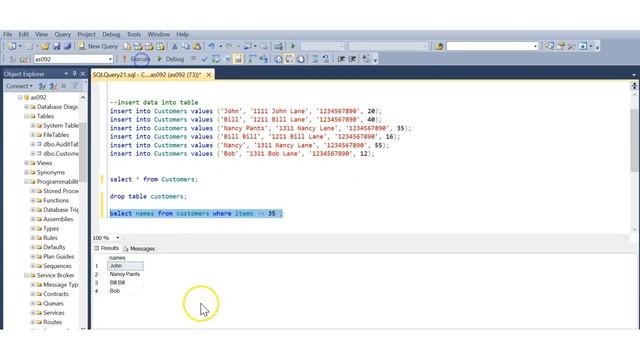Open the Connect dropdown in Object Explorer
The width and height of the screenshot is (640, 360).
(x=19, y=86)
